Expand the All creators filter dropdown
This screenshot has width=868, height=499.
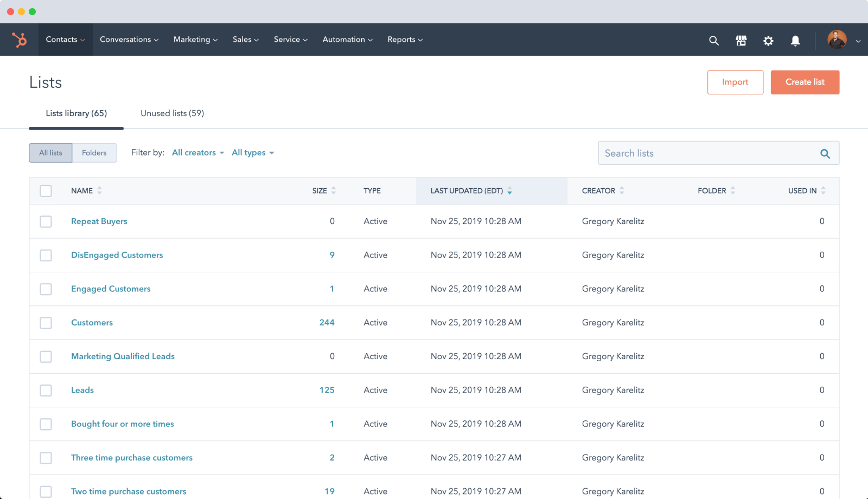(x=198, y=153)
